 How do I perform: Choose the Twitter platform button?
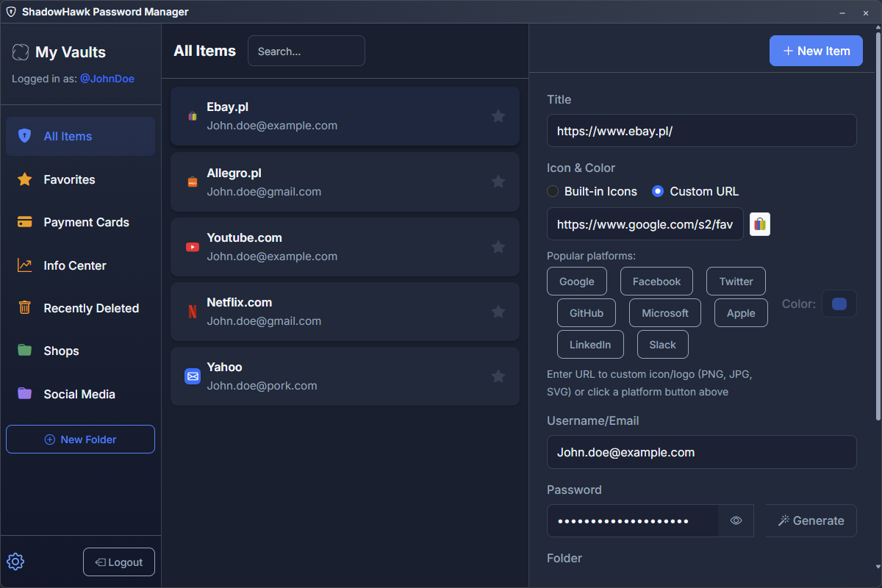(x=736, y=282)
